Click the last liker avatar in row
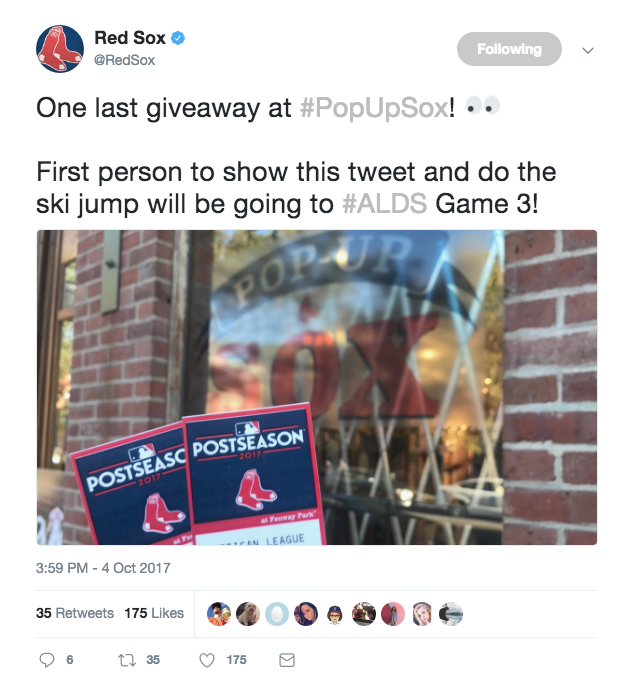The image size is (632, 696). [x=451, y=614]
